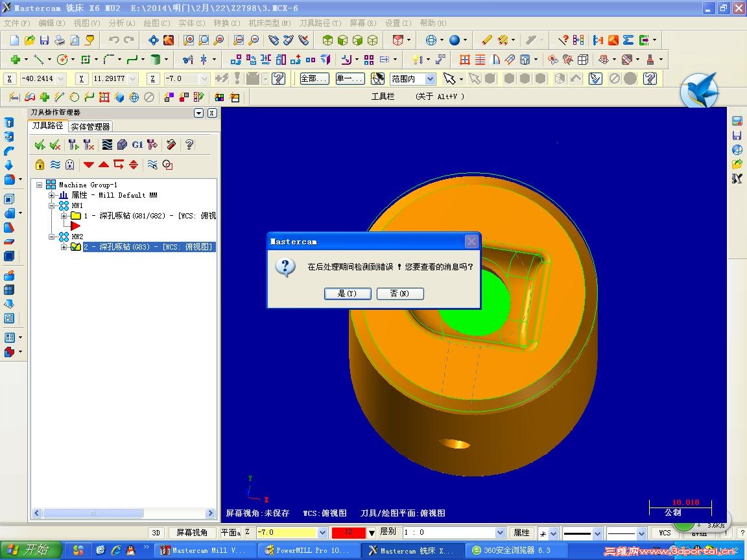Click the red color 12 swatch
This screenshot has height=560, width=747.
[348, 532]
